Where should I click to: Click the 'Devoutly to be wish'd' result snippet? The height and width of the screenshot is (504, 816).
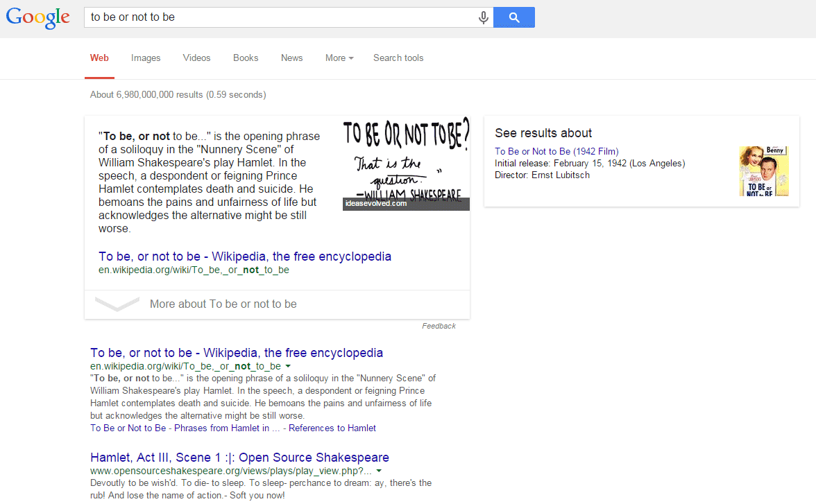[x=261, y=489]
